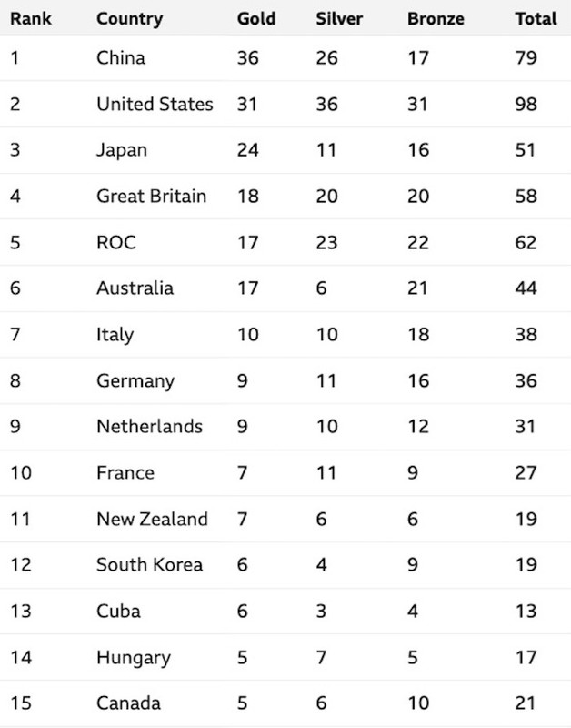
Task: Click France in the table
Action: coord(125,472)
